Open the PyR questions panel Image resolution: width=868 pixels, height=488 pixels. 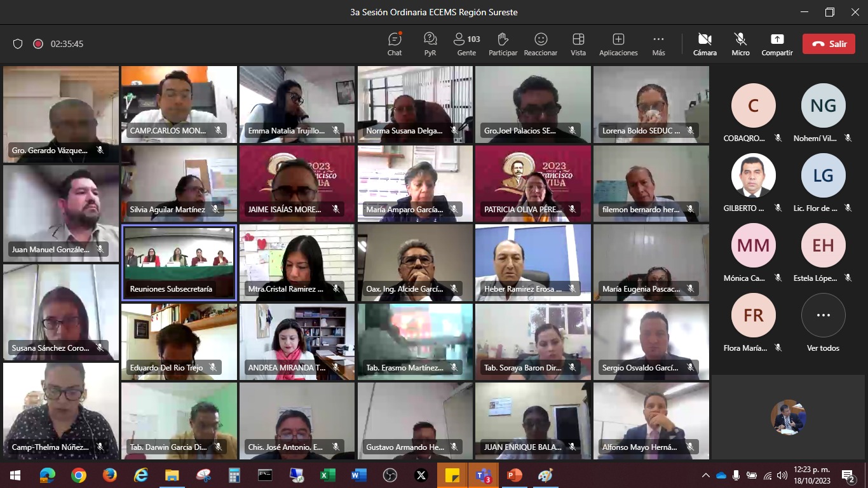430,44
